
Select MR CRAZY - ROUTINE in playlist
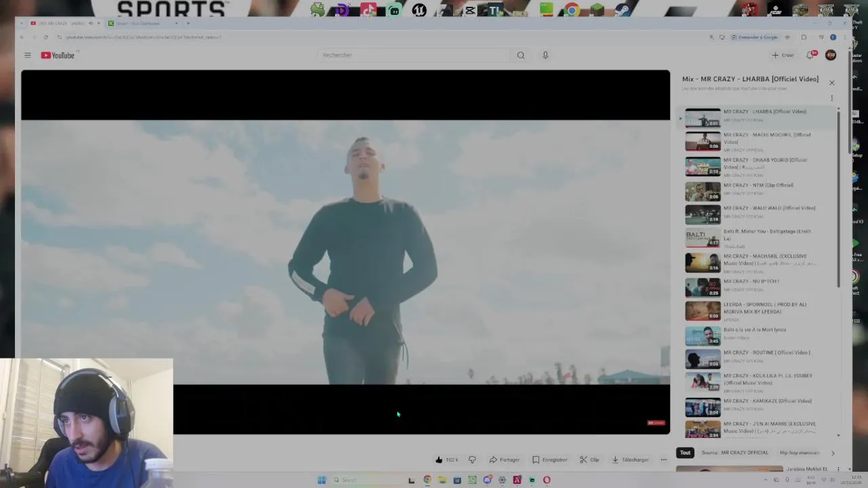click(x=758, y=358)
